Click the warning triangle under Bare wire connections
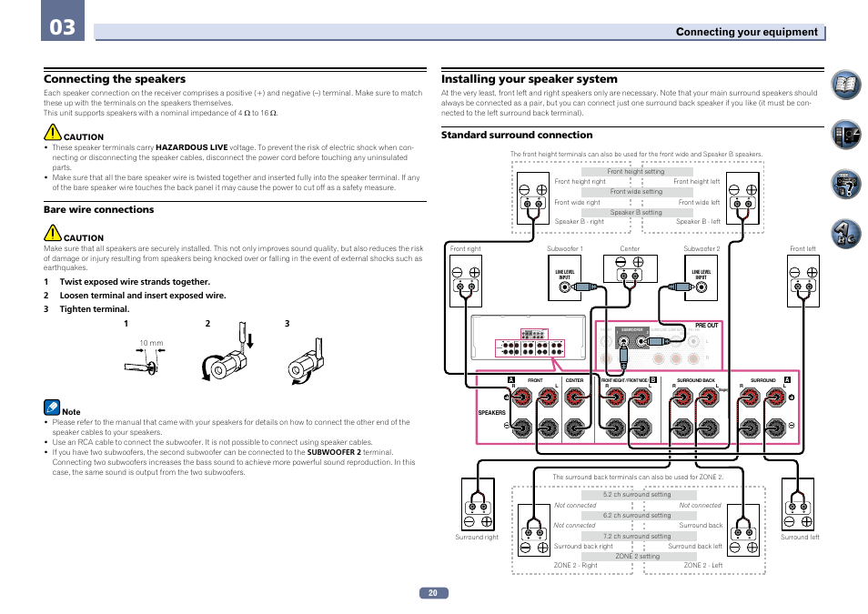 (x=53, y=233)
